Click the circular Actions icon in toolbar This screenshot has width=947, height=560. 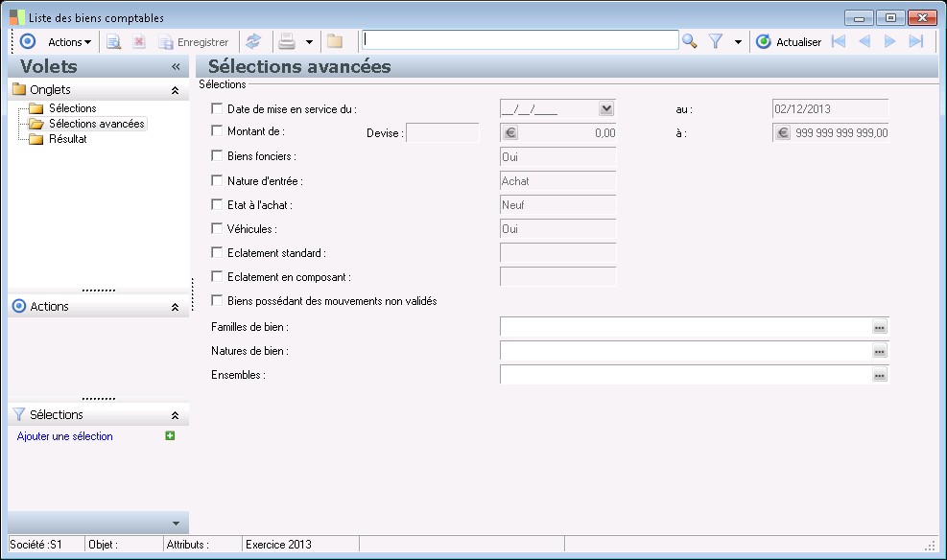[x=28, y=41]
